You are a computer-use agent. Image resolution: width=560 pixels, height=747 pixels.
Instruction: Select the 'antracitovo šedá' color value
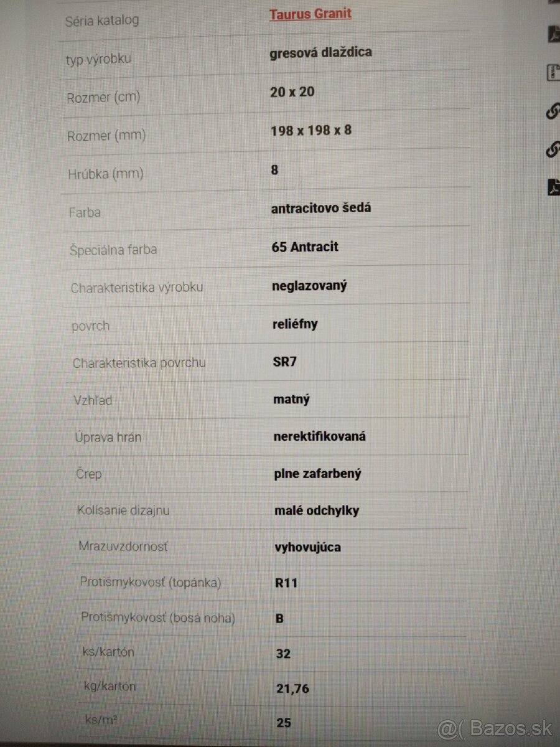tap(321, 208)
